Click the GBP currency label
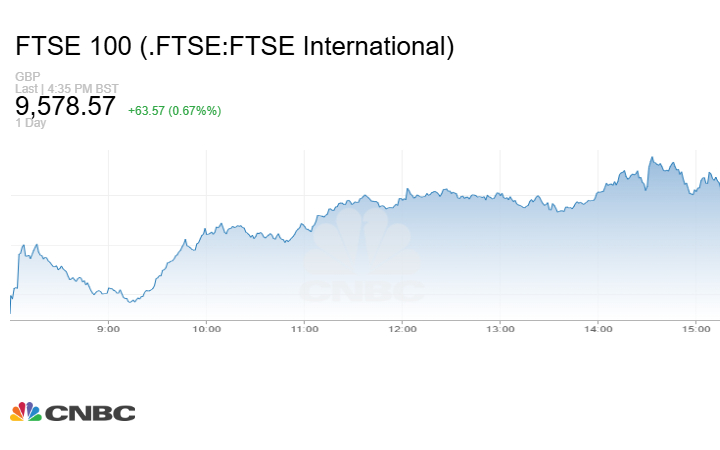The image size is (720, 450). (25, 77)
